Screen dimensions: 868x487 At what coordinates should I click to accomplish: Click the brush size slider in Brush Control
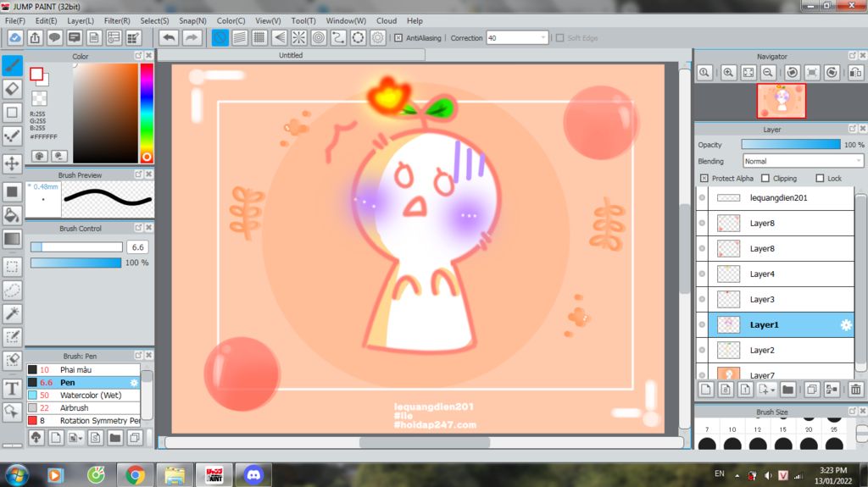tap(76, 246)
